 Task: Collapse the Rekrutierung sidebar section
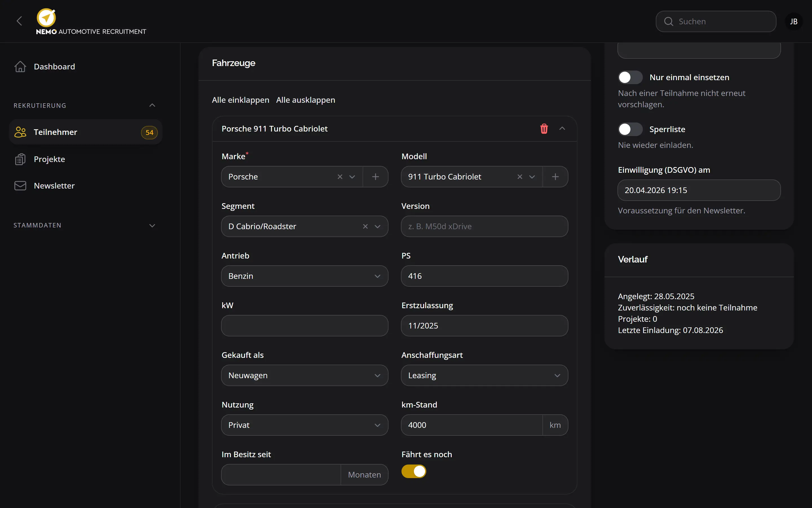click(152, 106)
